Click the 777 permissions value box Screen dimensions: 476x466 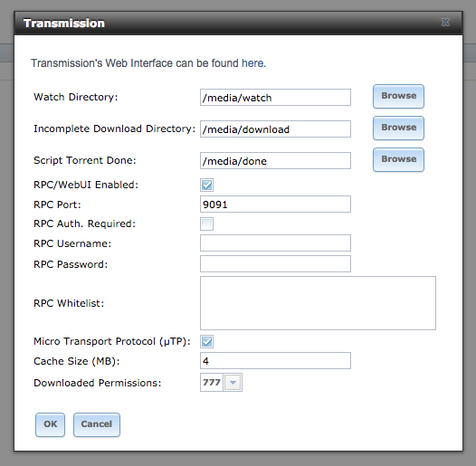(x=212, y=383)
